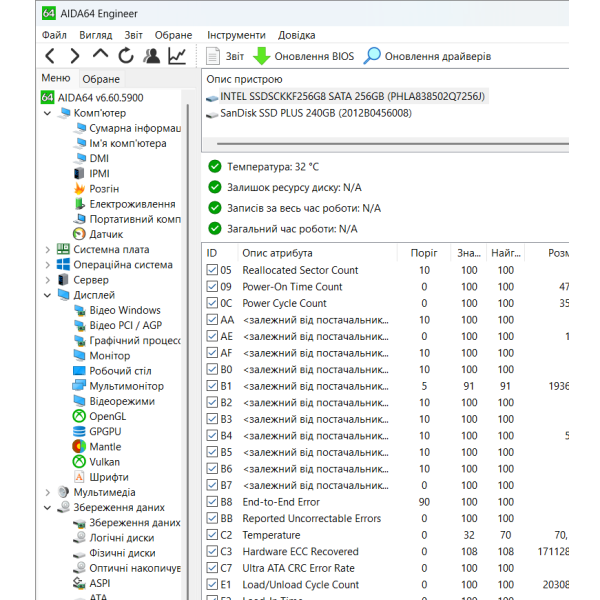The image size is (600, 600).
Task: Sort by Опис атрибута column header
Action: point(318,253)
